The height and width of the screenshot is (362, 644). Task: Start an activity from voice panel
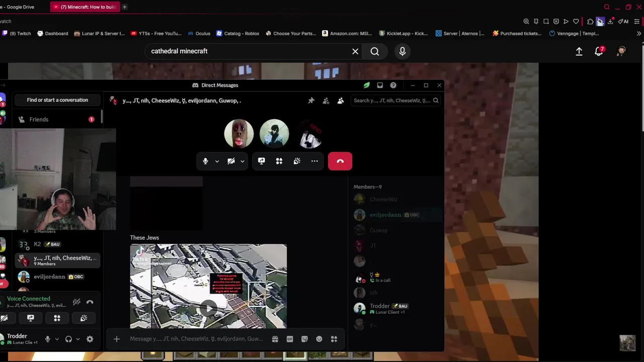pos(57,318)
